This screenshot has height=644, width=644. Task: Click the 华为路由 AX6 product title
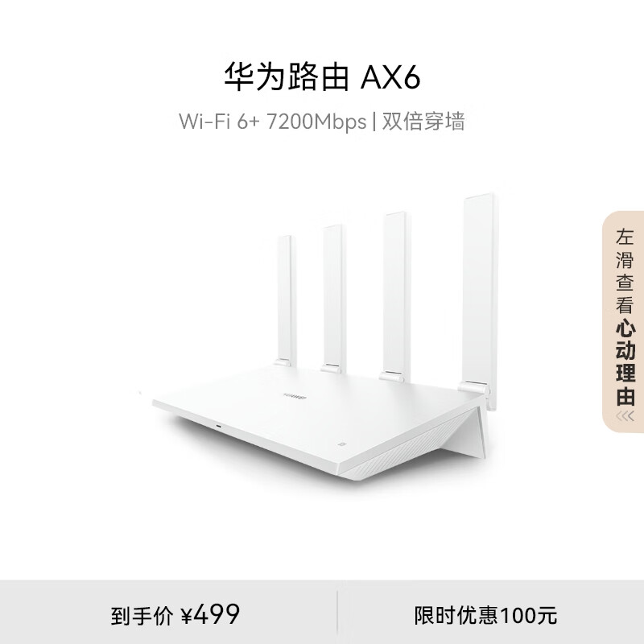click(323, 77)
